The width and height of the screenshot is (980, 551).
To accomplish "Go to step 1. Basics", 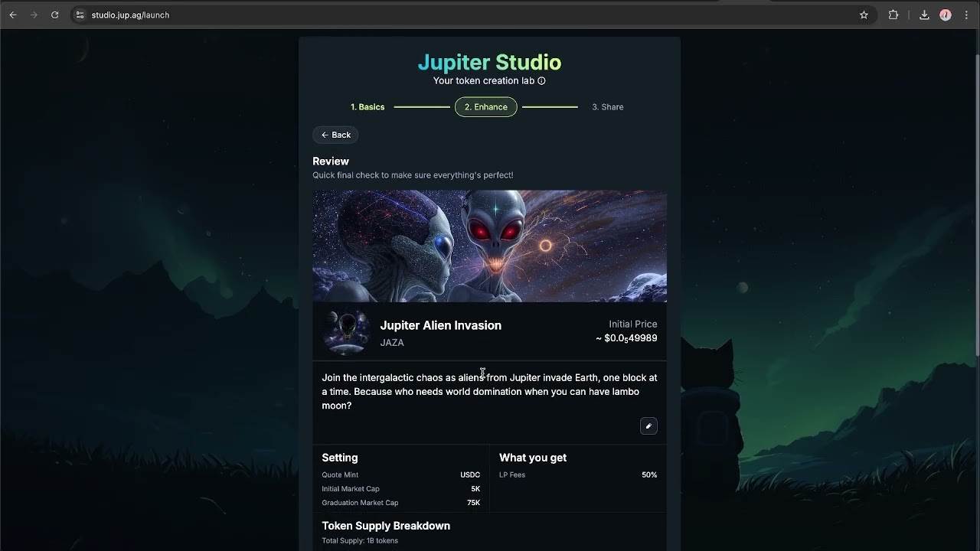I will point(367,107).
